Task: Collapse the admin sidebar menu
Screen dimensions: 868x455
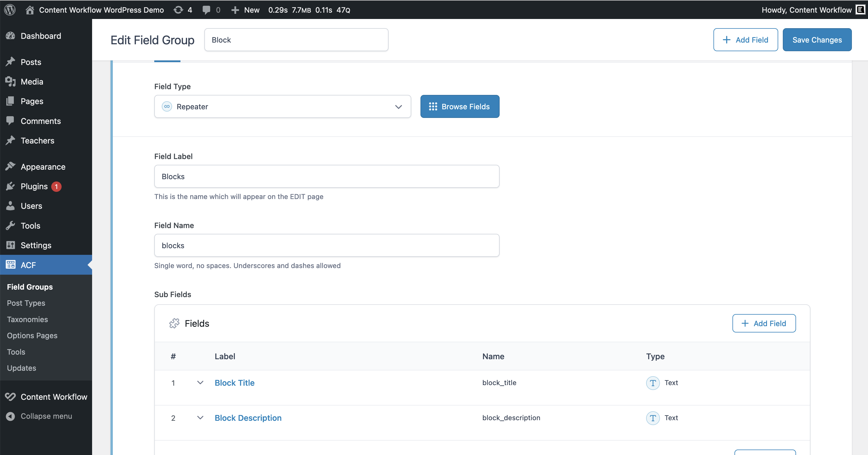Action: click(x=46, y=416)
